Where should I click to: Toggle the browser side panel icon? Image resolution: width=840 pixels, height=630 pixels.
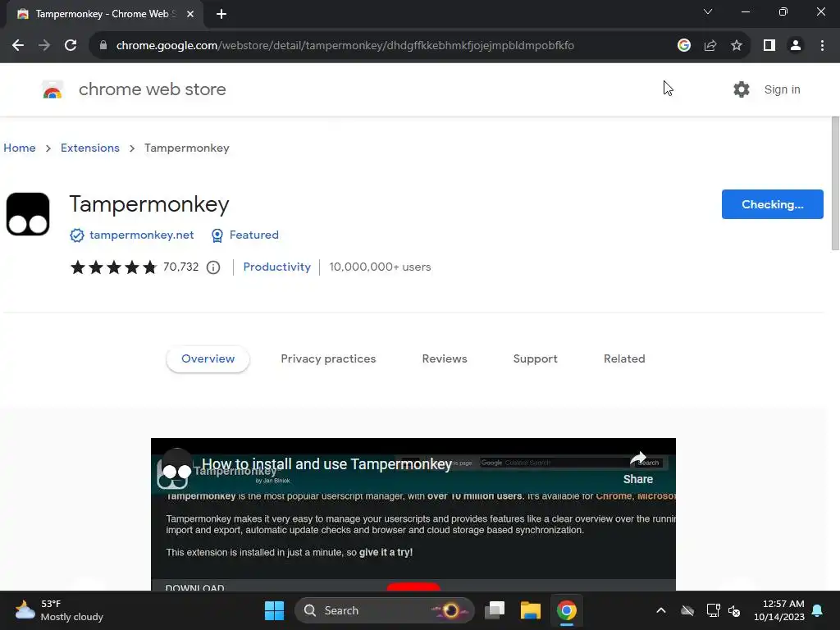click(x=769, y=46)
